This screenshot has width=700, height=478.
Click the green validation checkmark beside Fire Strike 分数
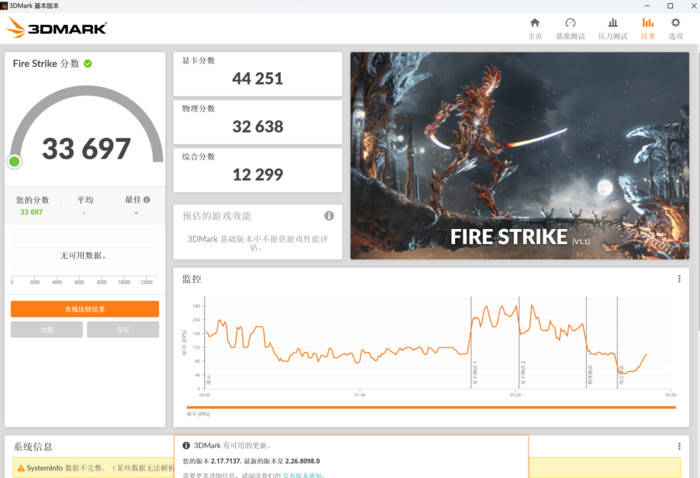coord(88,64)
